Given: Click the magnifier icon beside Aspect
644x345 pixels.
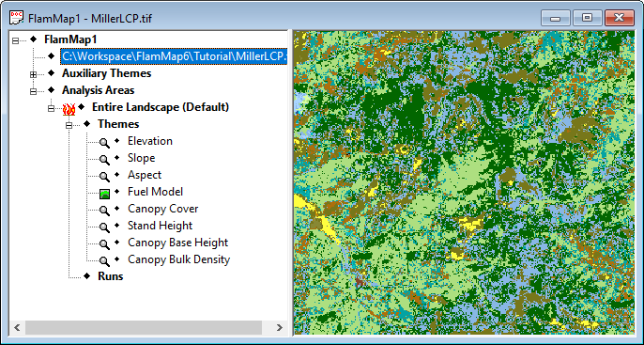Looking at the screenshot, I should click(x=104, y=177).
